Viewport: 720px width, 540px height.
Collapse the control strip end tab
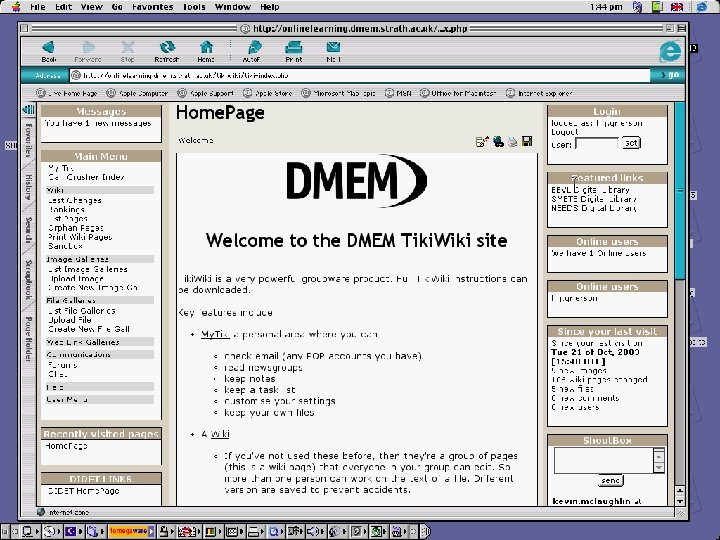coord(425,532)
